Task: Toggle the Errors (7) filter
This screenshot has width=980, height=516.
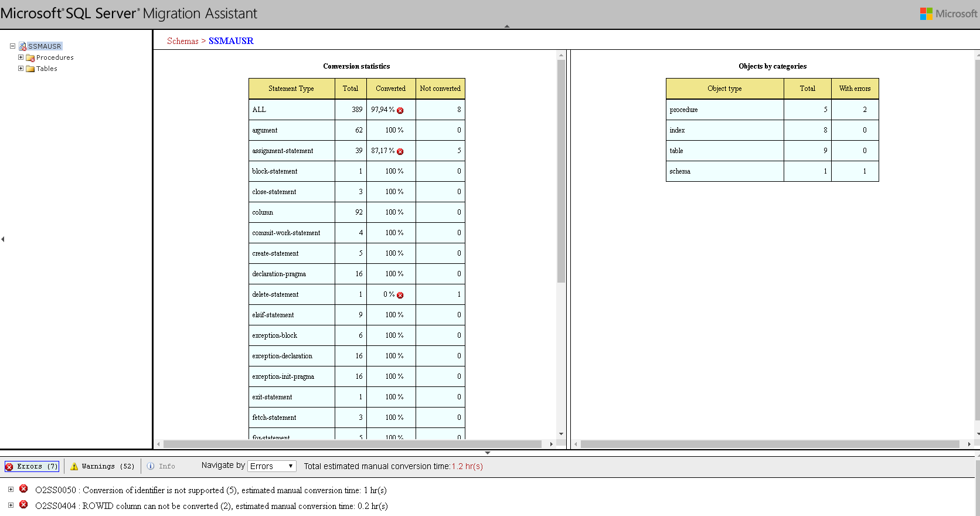Action: pyautogui.click(x=32, y=466)
